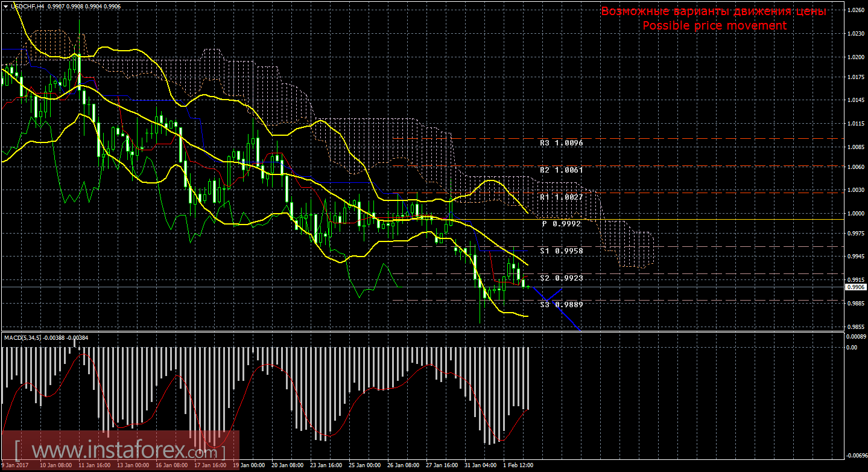Click the S1 0.9958 support label

tap(561, 250)
